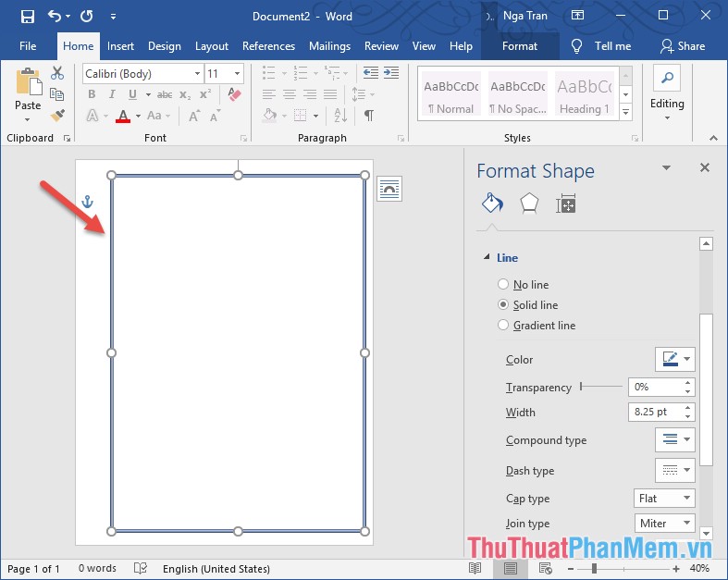Open Font Color dropdown arrow
The image size is (728, 580).
[138, 116]
